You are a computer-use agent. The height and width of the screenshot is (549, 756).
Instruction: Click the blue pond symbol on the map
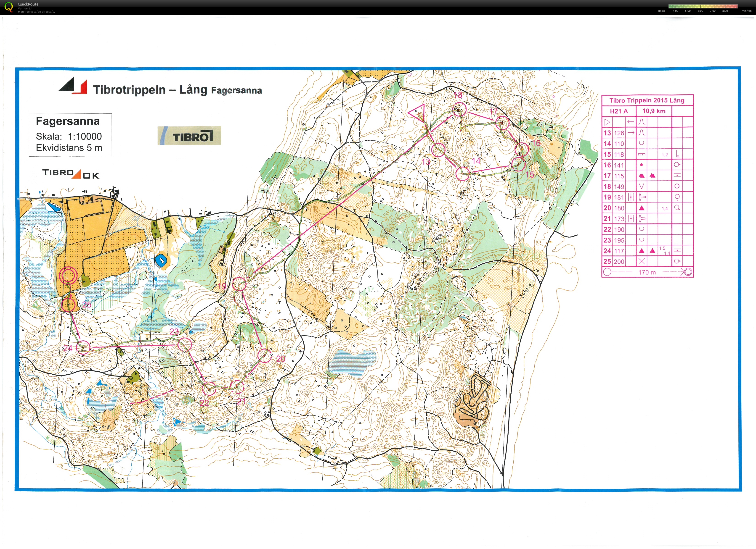point(161,260)
